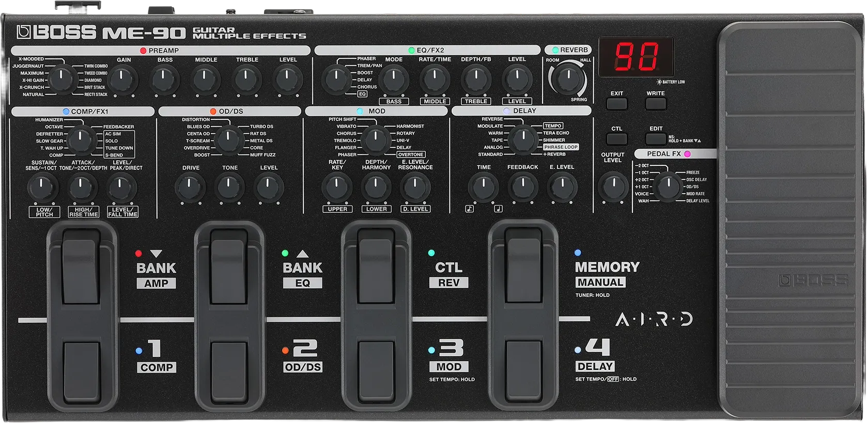Click the OD/DS distortion type selector knob
The height and width of the screenshot is (423, 868).
tap(229, 139)
